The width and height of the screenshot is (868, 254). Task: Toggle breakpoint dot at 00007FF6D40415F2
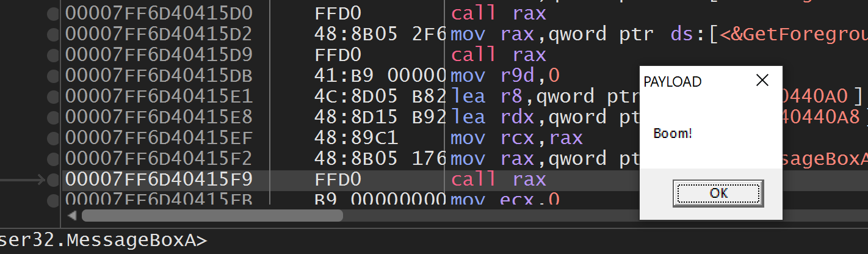[54, 158]
